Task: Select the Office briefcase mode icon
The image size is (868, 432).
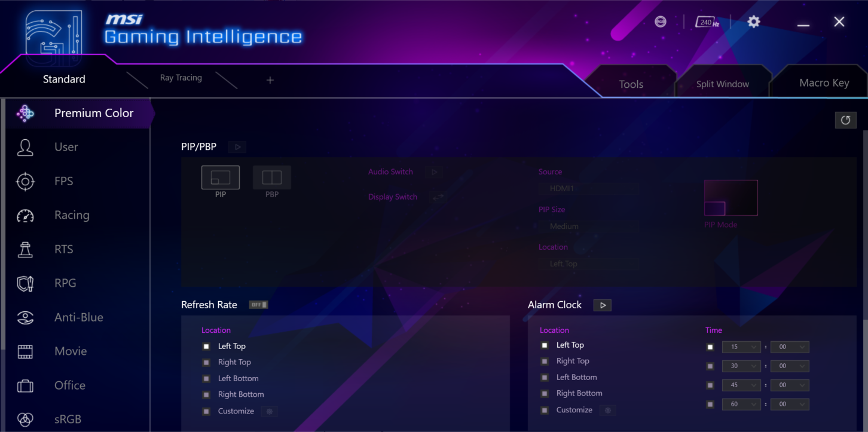Action: [25, 385]
